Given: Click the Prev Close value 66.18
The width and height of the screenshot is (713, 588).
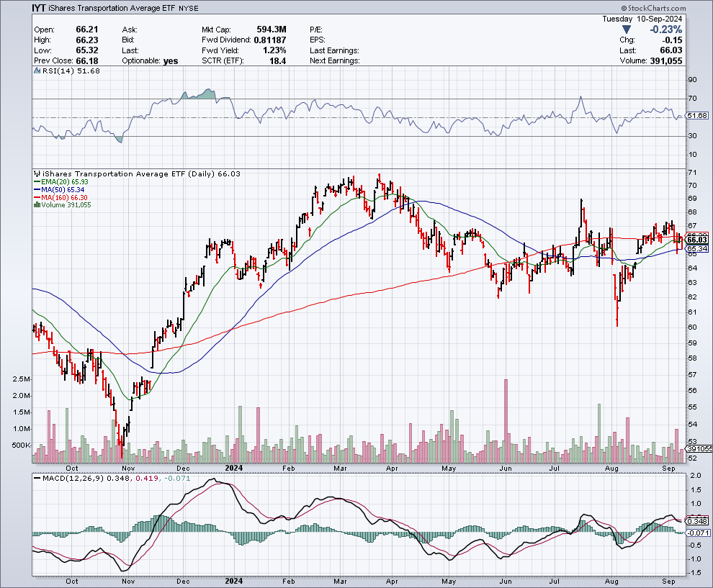Looking at the screenshot, I should click(x=87, y=61).
